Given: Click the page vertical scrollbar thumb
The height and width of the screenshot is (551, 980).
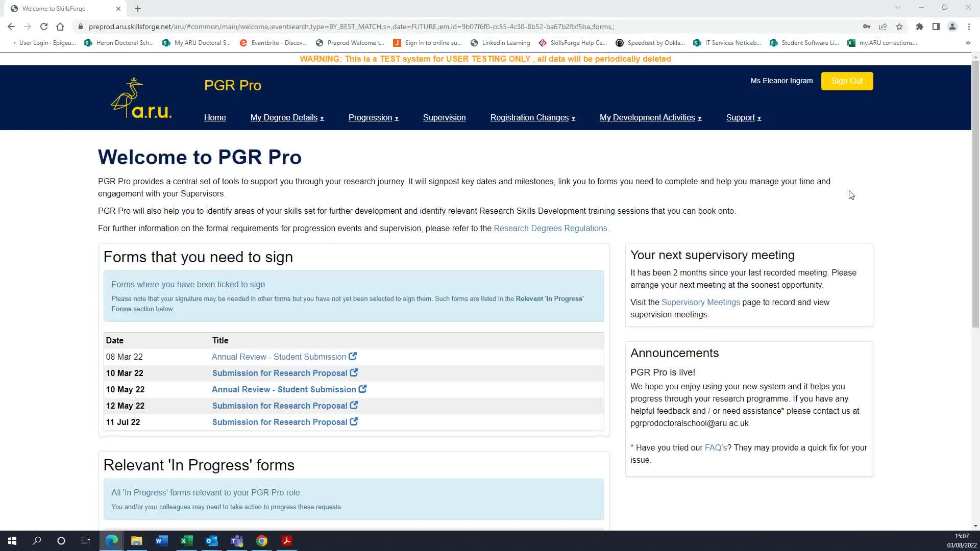Looking at the screenshot, I should (975, 194).
